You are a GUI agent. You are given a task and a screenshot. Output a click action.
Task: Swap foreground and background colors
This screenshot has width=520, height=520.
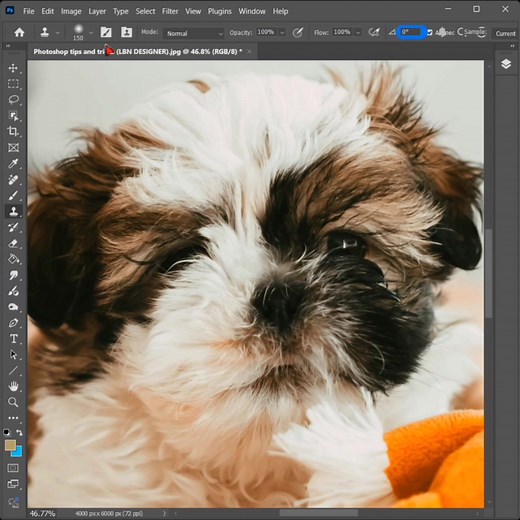coord(19,432)
